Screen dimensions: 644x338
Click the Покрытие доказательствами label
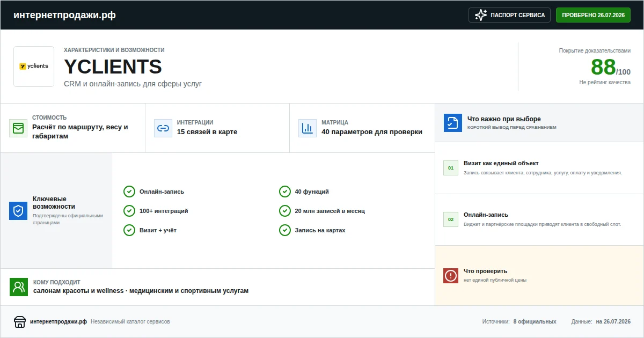(595, 50)
